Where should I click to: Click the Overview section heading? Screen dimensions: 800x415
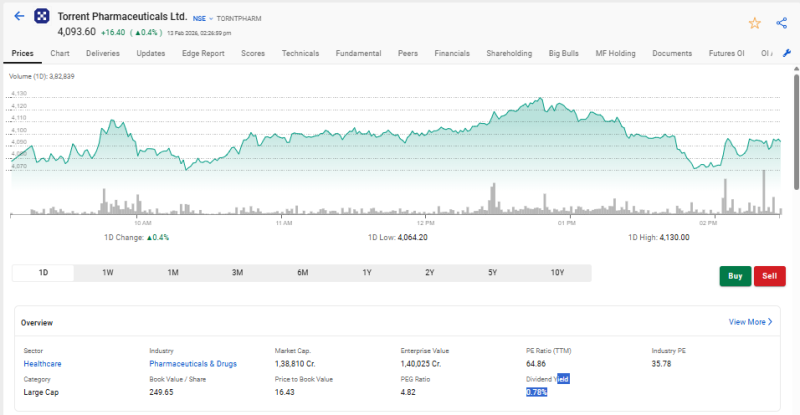[37, 323]
